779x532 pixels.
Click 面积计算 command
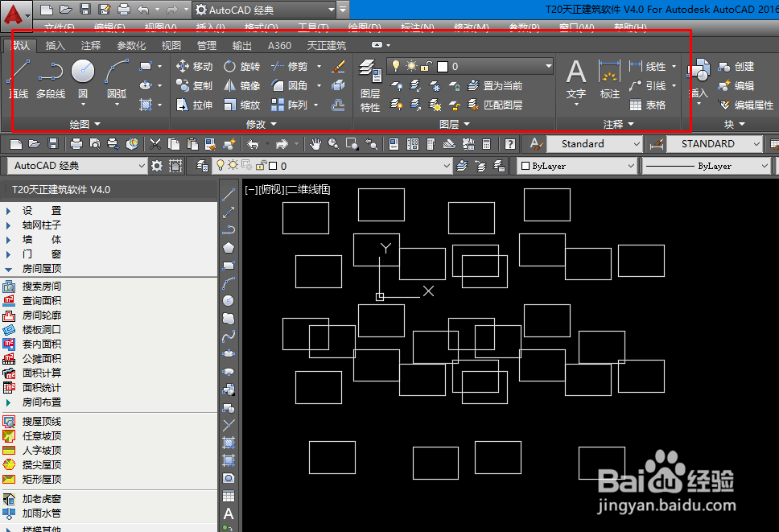[33, 373]
